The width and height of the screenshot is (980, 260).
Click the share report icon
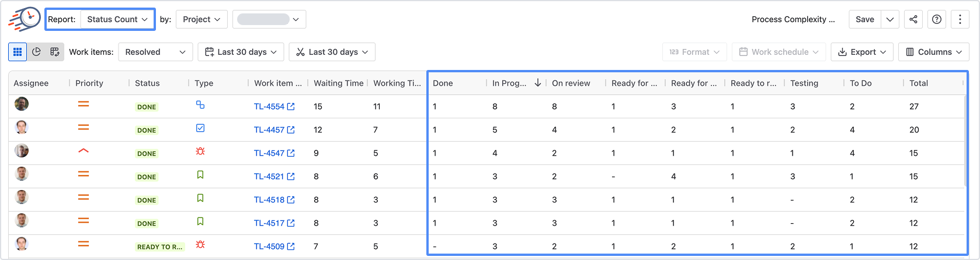pos(913,19)
